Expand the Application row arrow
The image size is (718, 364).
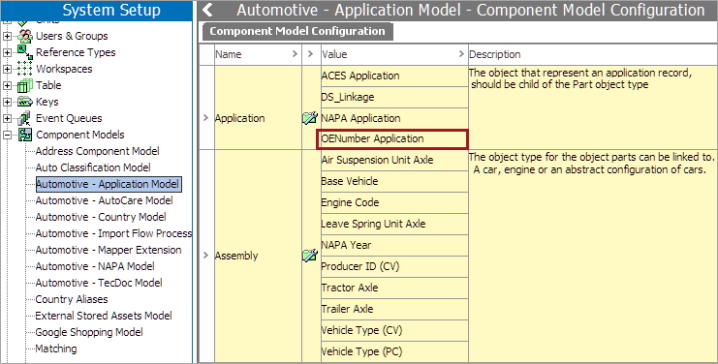206,118
